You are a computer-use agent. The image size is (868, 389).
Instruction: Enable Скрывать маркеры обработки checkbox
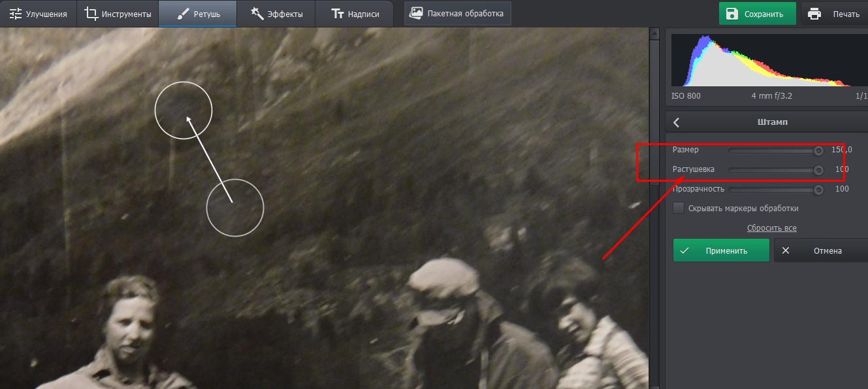click(679, 208)
